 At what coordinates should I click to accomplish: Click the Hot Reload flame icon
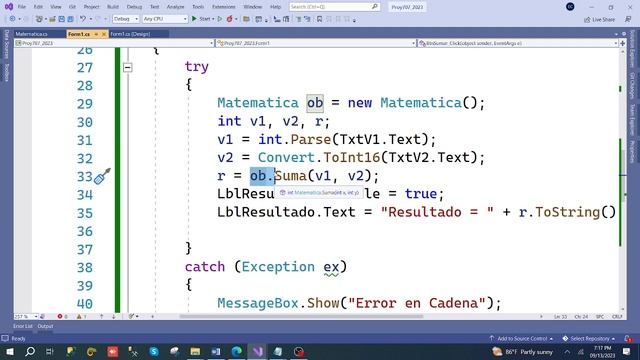229,19
